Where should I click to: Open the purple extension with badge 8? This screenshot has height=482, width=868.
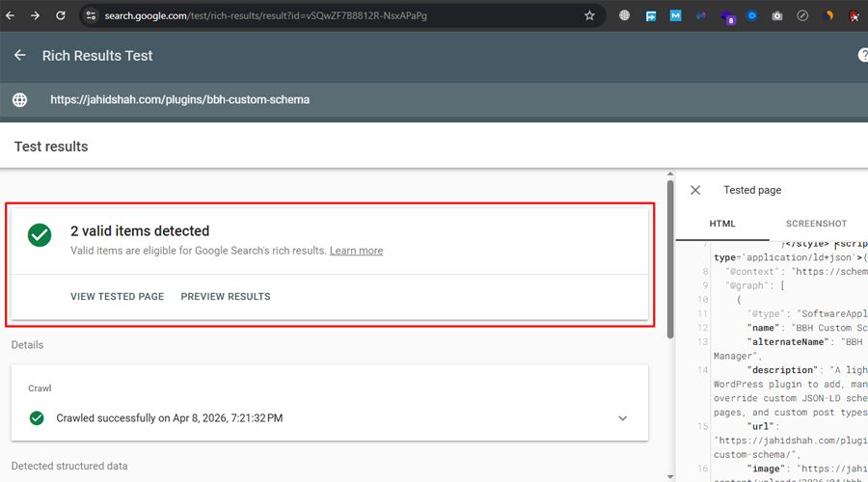727,16
